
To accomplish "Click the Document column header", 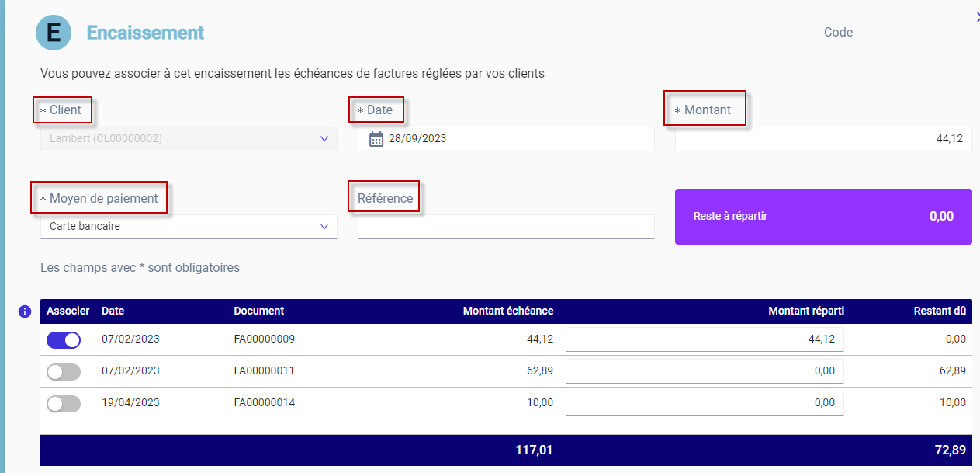I will [259, 311].
